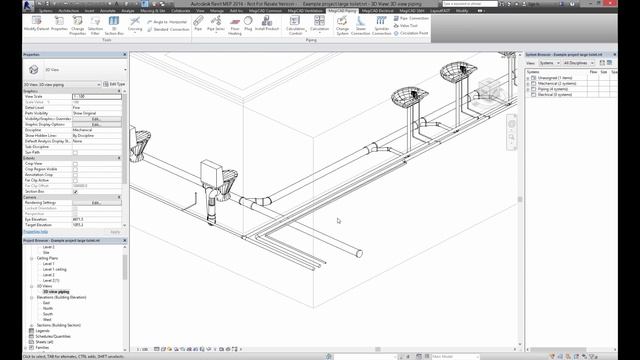Open the All Disciplines dropdown
This screenshot has height=360, width=640.
(578, 63)
